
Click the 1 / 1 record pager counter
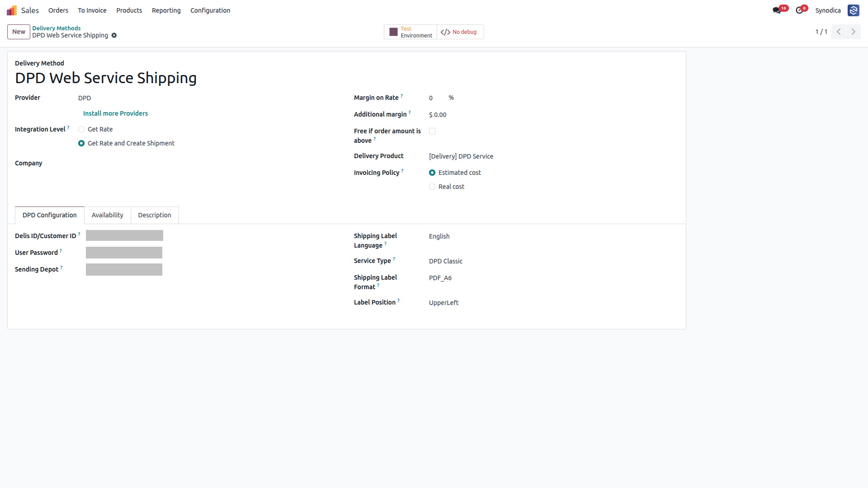(x=821, y=32)
